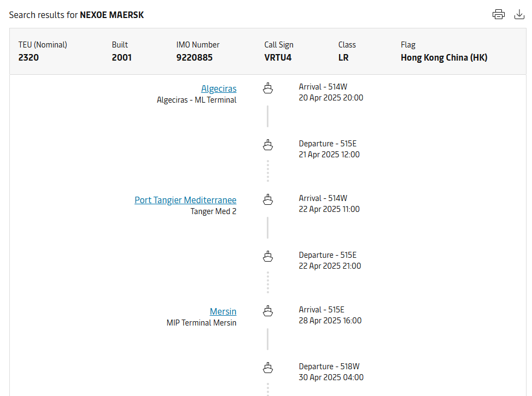Click the Call Sign value VRTU4

coord(278,57)
